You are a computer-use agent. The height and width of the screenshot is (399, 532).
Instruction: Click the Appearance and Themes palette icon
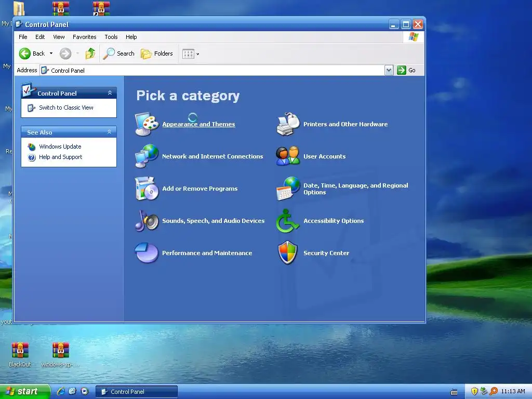click(147, 124)
